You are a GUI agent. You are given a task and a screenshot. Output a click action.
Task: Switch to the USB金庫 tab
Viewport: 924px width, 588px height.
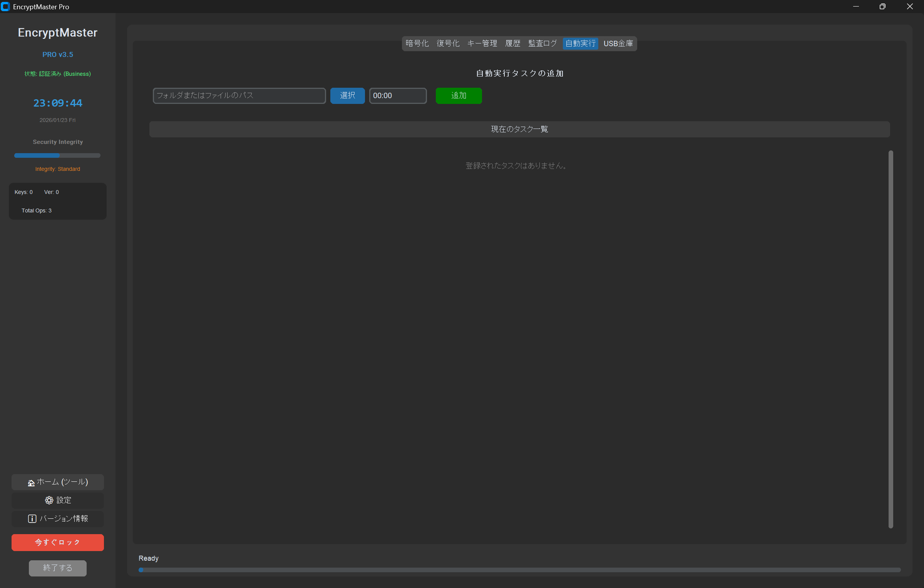pyautogui.click(x=618, y=43)
